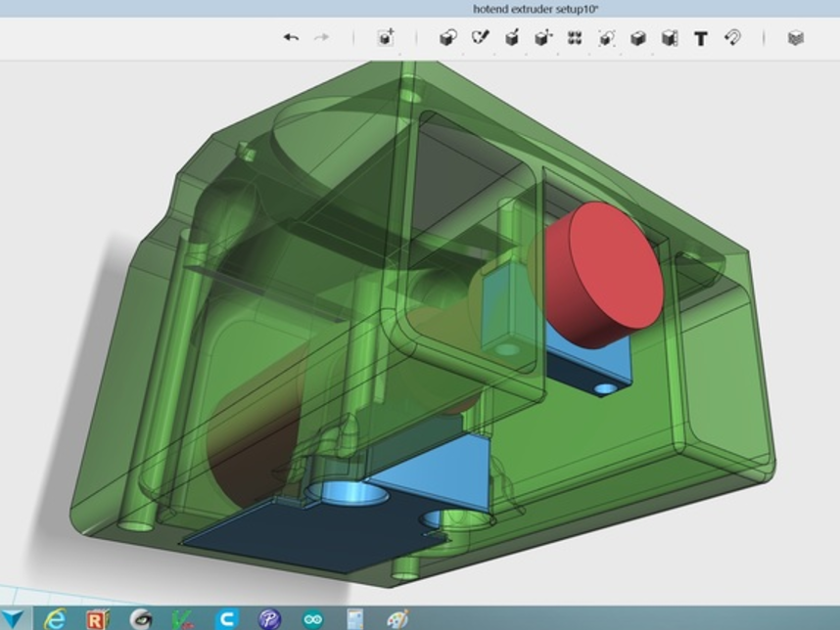Screen dimensions: 840x630
Task: Open Internet Explorer from the taskbar
Action: [55, 618]
